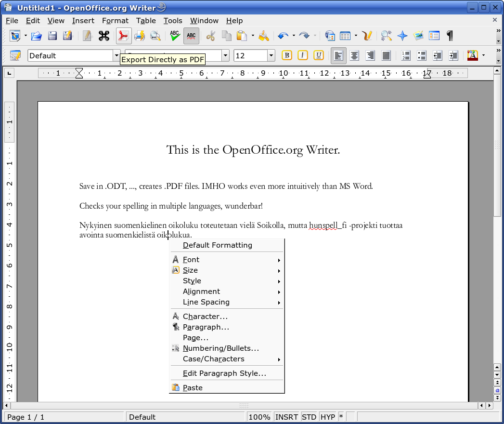Click the Redo arrow icon

(x=304, y=36)
